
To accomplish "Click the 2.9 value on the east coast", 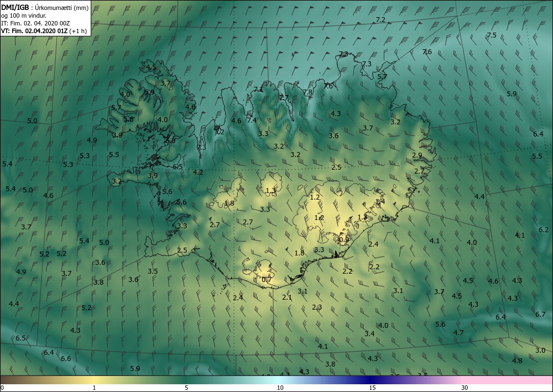I will [417, 155].
